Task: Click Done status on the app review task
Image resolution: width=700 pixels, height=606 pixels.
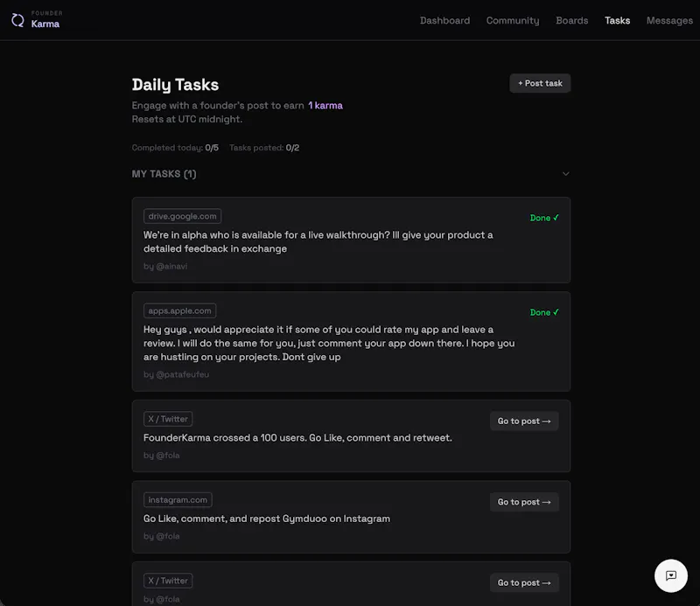Action: pos(544,312)
